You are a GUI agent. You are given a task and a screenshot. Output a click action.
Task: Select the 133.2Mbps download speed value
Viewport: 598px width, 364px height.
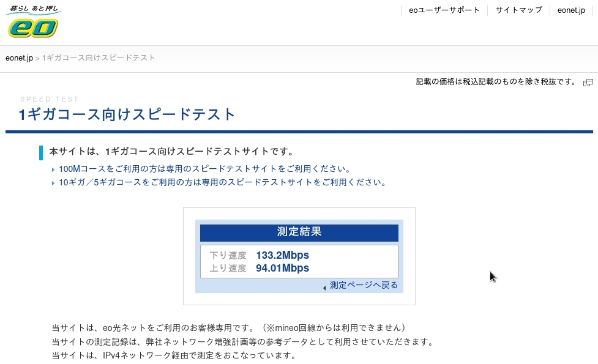[282, 255]
